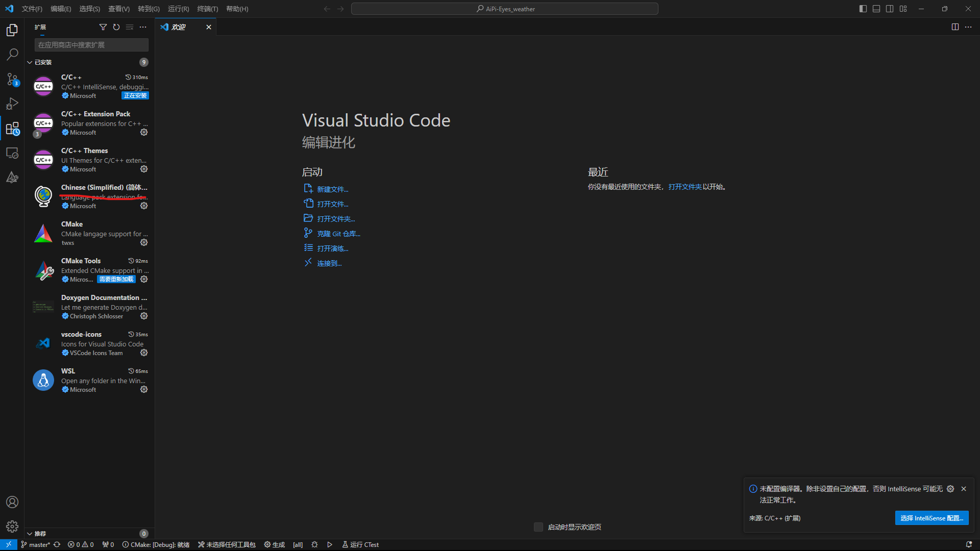Screen dimensions: 980x551
Task: Launch CMake debug from status bar
Action: (314, 544)
